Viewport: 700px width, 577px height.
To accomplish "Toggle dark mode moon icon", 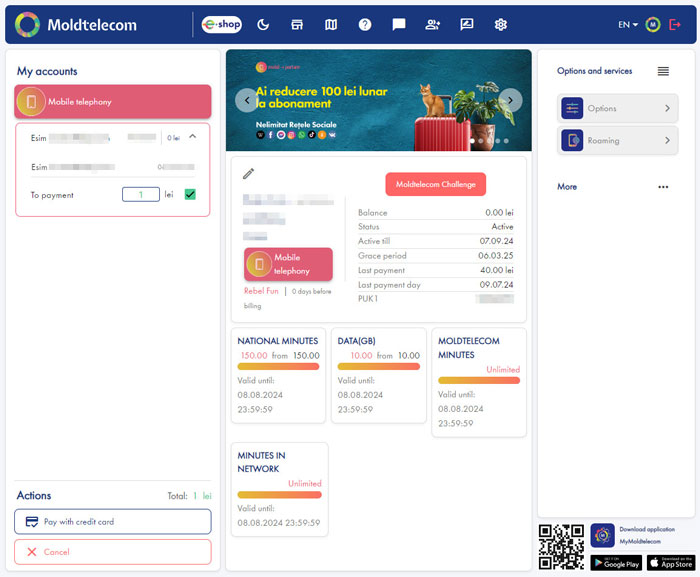I will (263, 25).
